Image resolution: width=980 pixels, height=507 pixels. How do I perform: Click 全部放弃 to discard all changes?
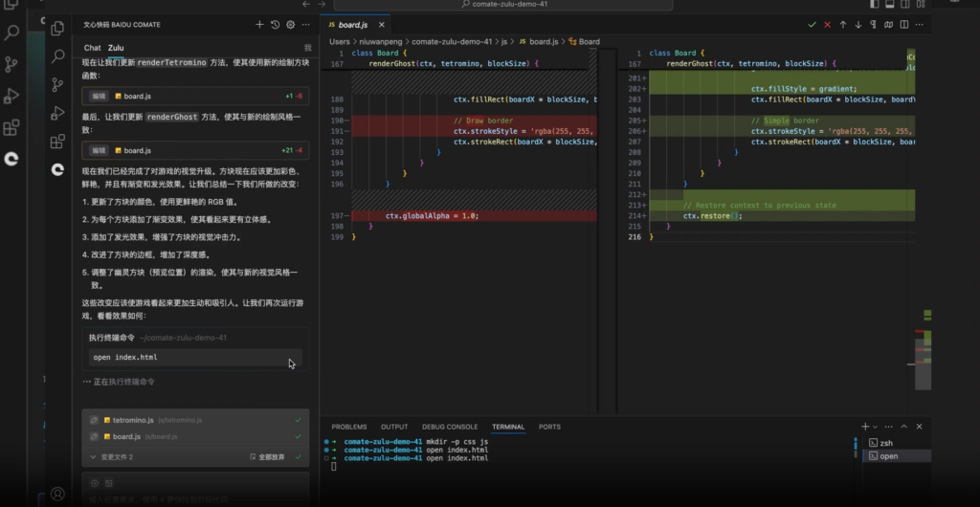(x=267, y=457)
